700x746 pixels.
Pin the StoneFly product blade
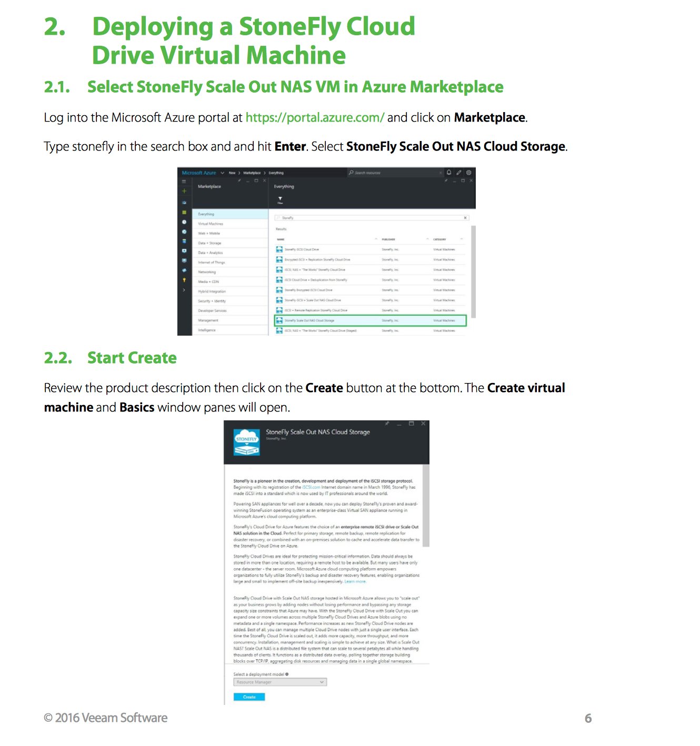(387, 424)
